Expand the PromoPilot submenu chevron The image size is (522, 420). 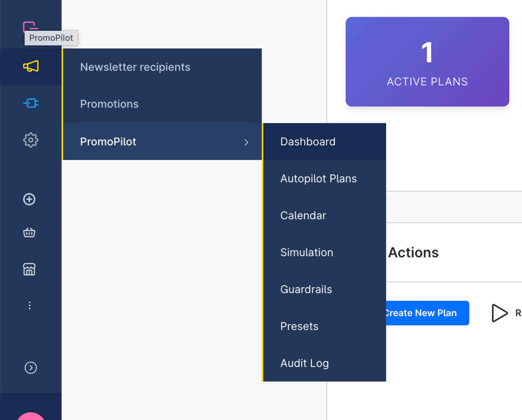tap(246, 142)
